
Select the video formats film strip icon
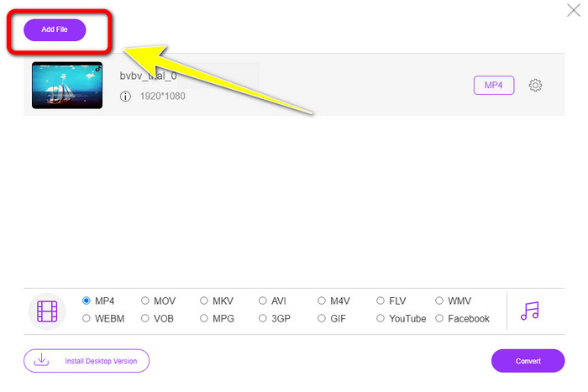tap(47, 311)
